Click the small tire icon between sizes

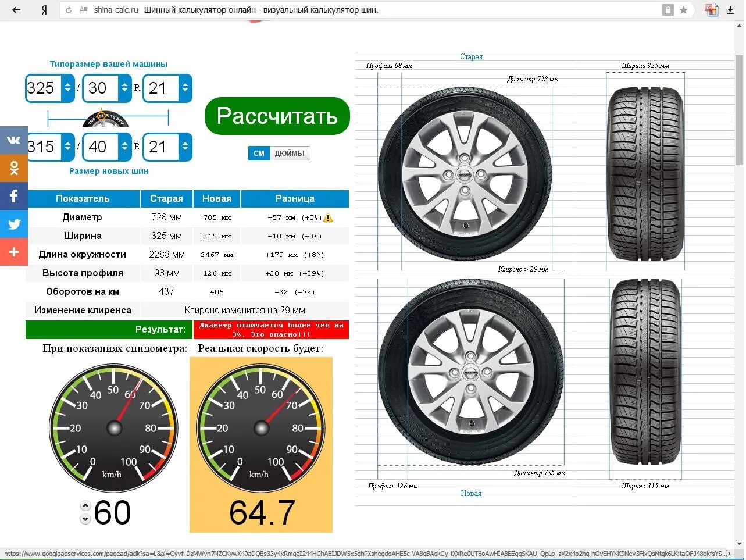104,117
